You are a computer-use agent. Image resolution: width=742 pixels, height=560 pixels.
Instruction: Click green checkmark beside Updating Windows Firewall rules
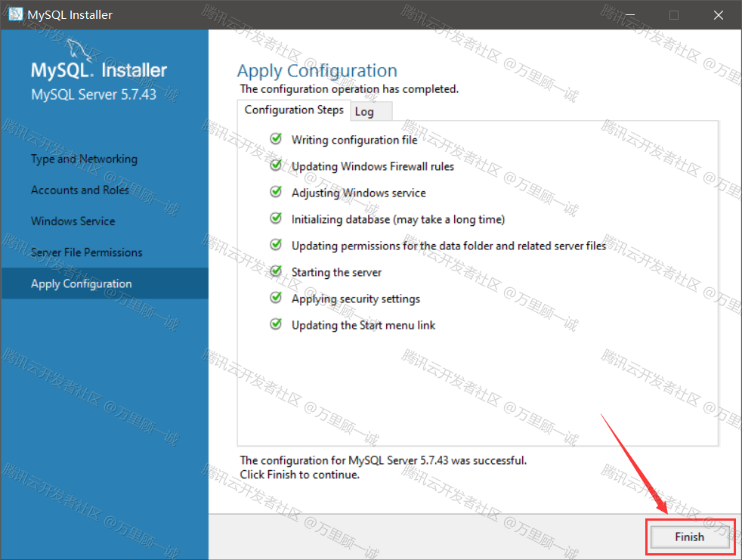[276, 166]
